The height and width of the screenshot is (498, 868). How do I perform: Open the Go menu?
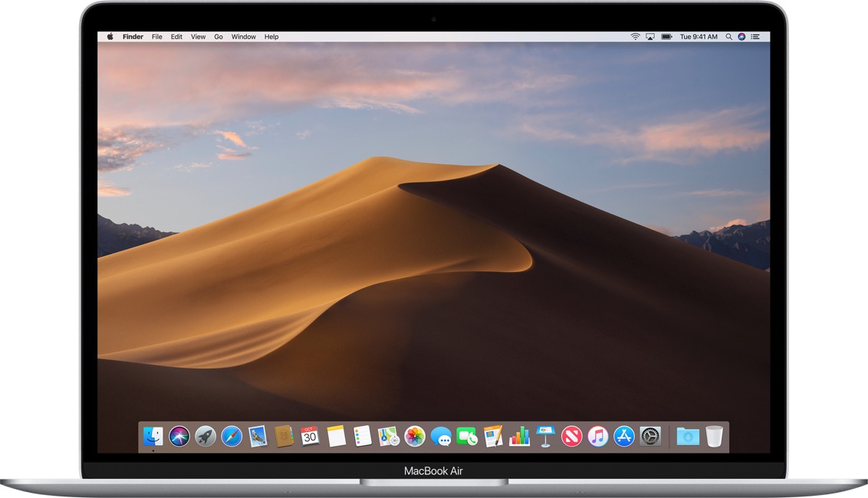click(x=219, y=37)
